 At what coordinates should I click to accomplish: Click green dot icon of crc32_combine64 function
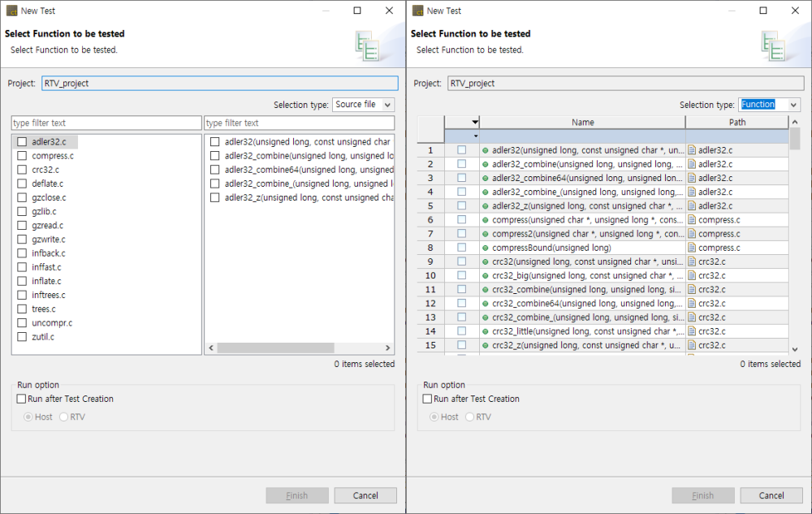[486, 304]
